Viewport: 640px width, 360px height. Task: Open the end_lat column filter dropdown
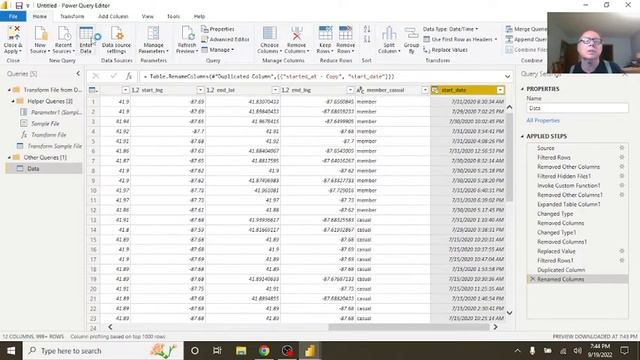point(275,90)
